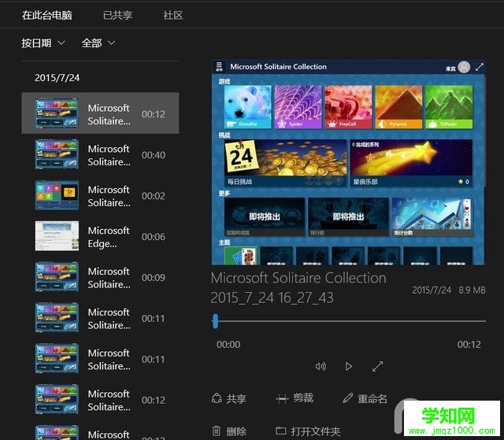Screen dimensions: 504x440
Task: Click the TriPeaks game tile
Action: pyautogui.click(x=449, y=107)
